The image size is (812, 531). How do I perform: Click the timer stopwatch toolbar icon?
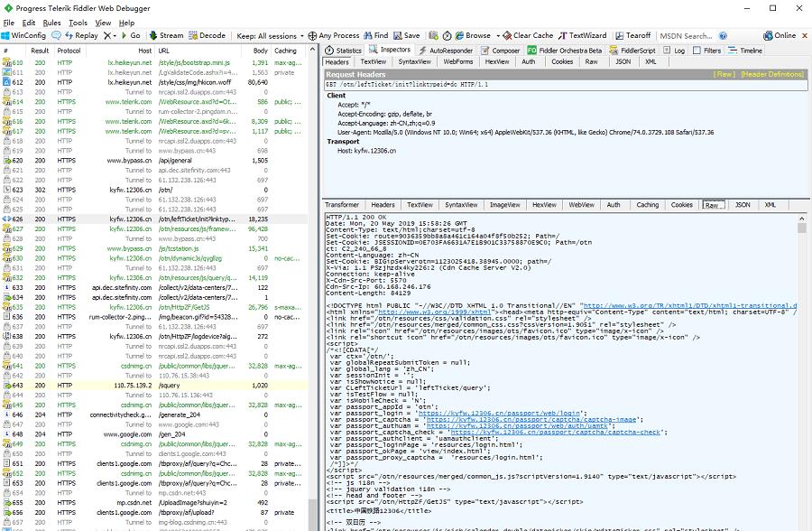447,36
